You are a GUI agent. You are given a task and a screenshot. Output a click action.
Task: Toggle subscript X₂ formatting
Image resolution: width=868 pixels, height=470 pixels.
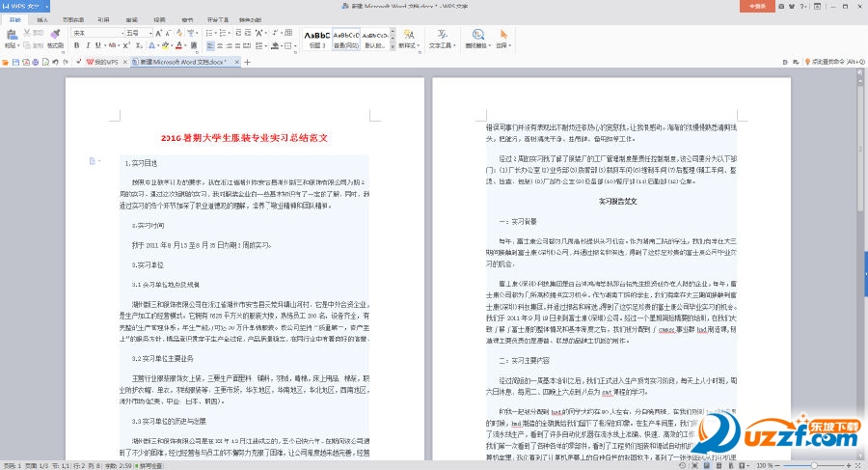[x=139, y=45]
